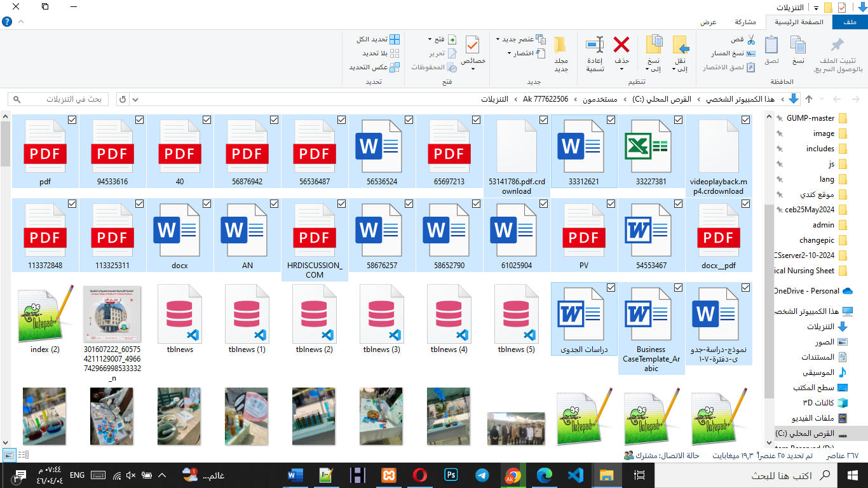The image size is (868, 488).
Task: Uncheck the checkbox of videoplayback.mp4.crdownload
Action: tap(745, 119)
